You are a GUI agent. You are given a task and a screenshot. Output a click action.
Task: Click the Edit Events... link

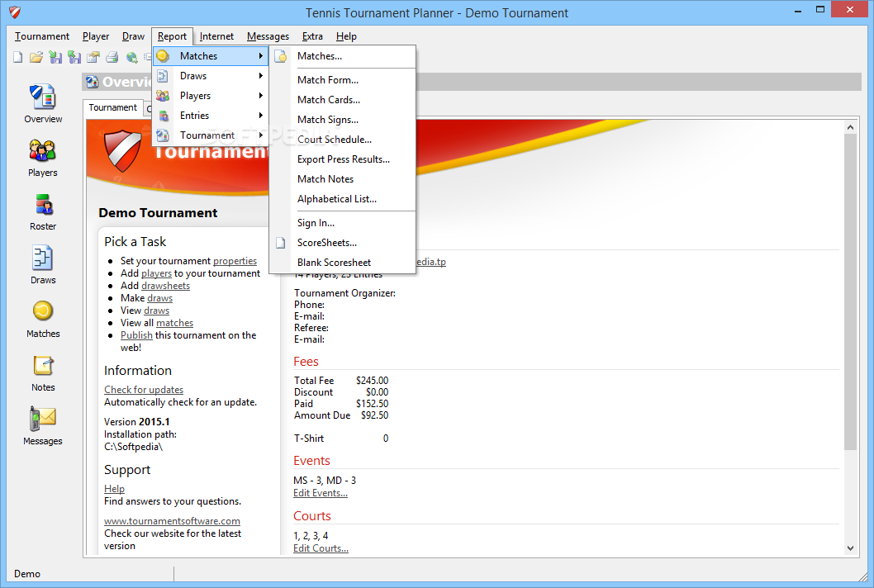click(x=321, y=493)
